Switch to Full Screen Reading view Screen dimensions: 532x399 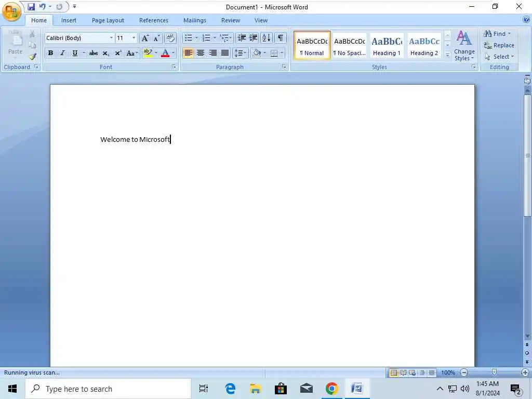(403, 373)
